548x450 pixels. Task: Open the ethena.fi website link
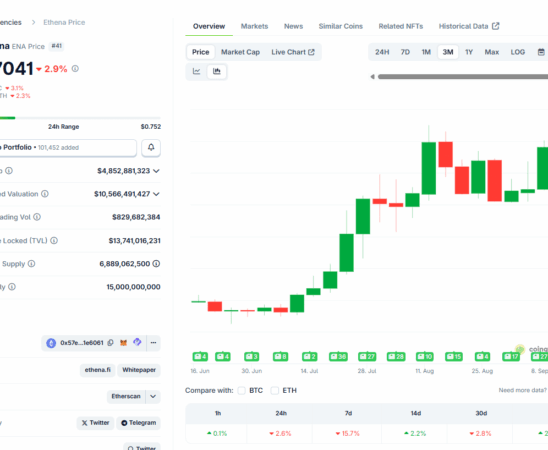[x=98, y=370]
